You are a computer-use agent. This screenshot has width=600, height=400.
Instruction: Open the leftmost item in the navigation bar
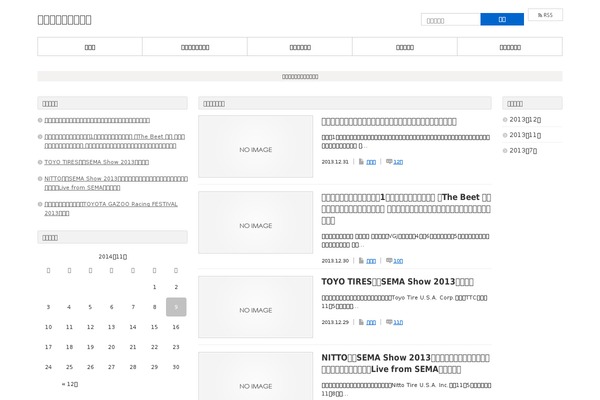[x=90, y=47]
